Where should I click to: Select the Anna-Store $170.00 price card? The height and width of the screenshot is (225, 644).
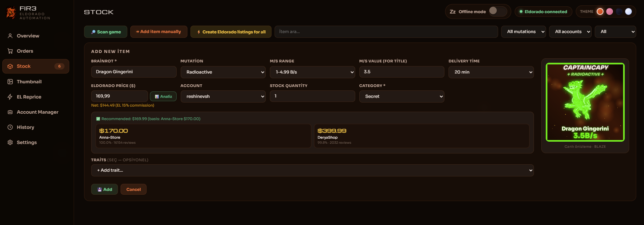[204, 136]
